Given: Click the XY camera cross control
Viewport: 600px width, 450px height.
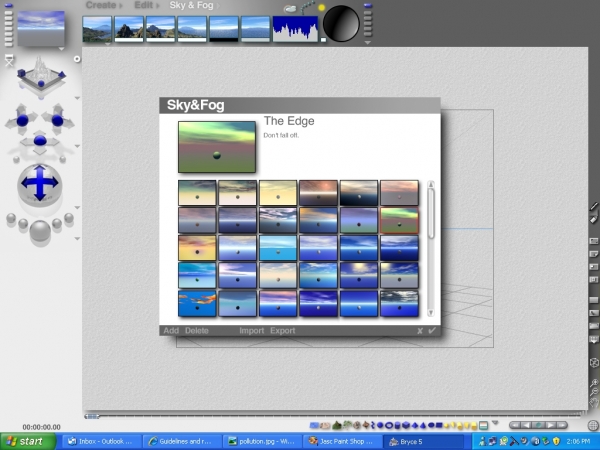Looking at the screenshot, I should [22, 120].
